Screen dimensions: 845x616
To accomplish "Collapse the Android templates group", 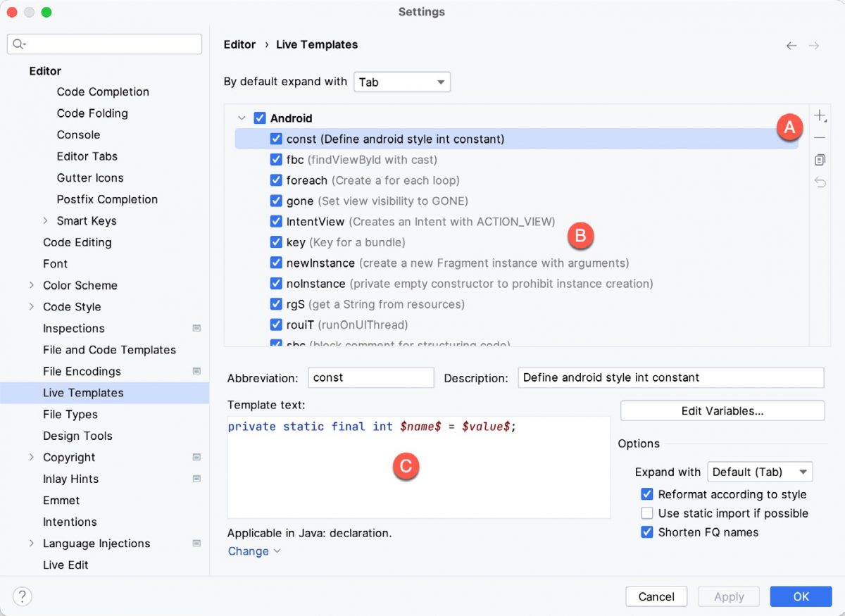I will coord(242,118).
